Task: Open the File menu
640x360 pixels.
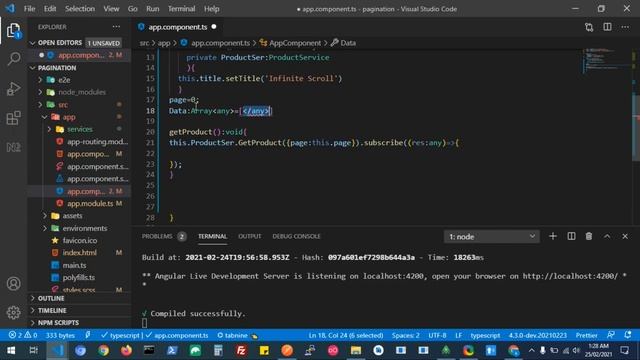Action: 29,9
